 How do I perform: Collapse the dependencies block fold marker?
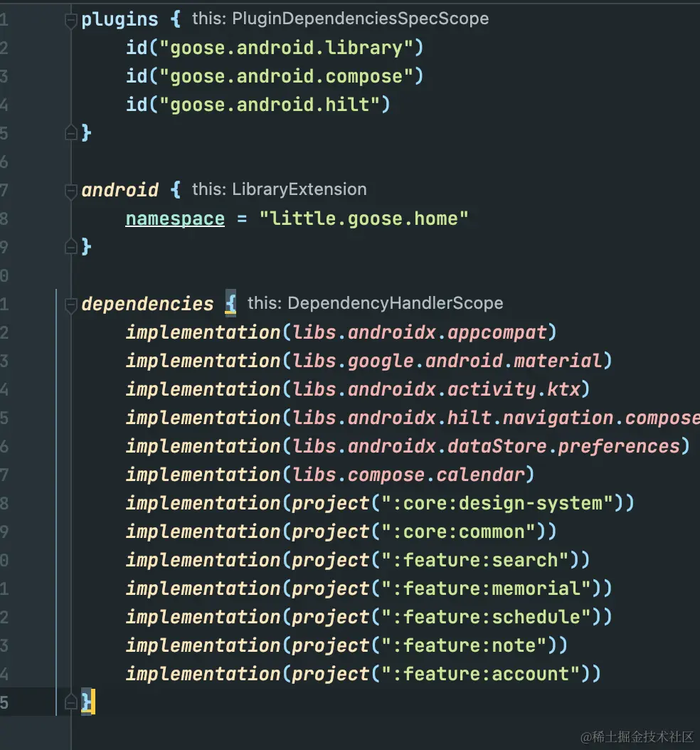click(x=70, y=305)
